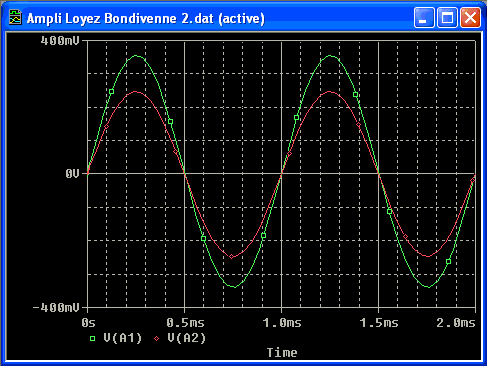Maximize the Ampli Loyez Bondivenne window

447,17
